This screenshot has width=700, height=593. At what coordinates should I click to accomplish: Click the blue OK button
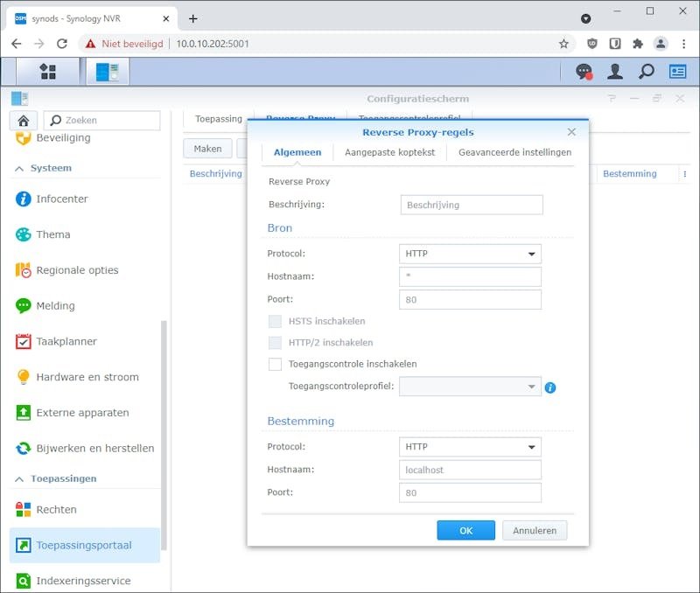(x=465, y=531)
